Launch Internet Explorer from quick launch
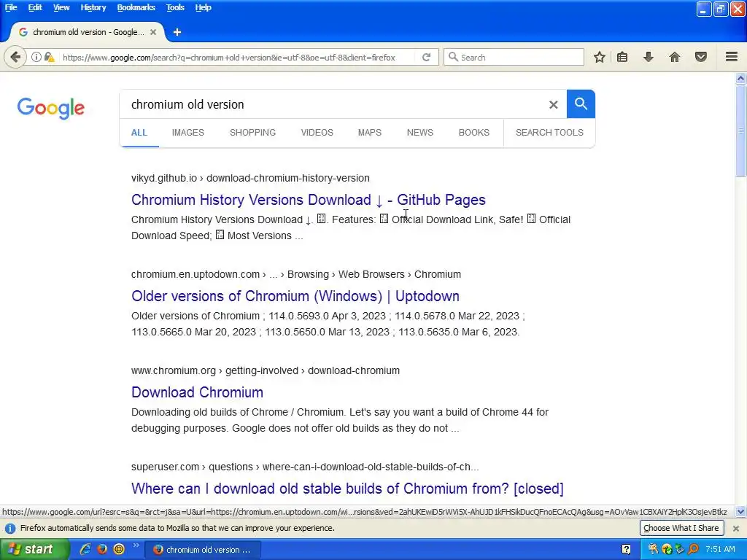 85,549
